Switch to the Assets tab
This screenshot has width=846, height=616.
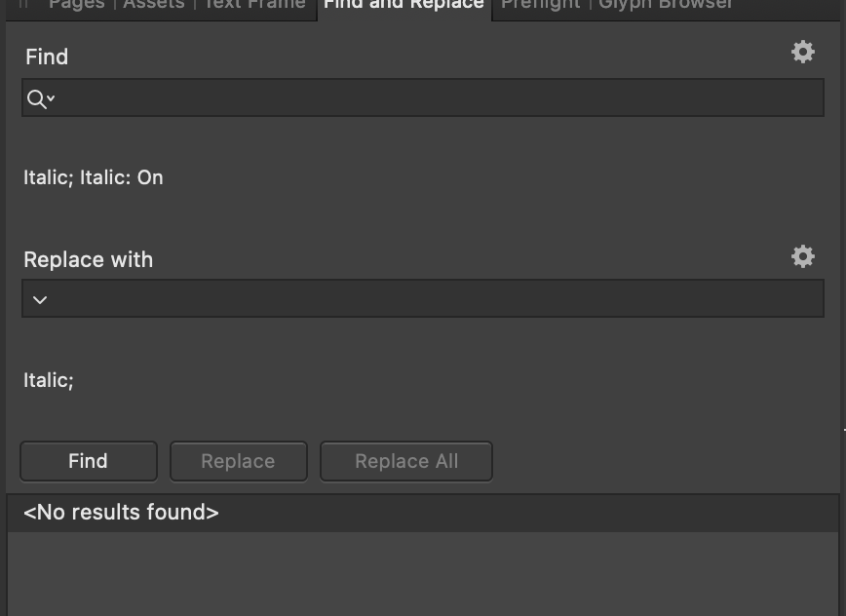click(x=154, y=5)
